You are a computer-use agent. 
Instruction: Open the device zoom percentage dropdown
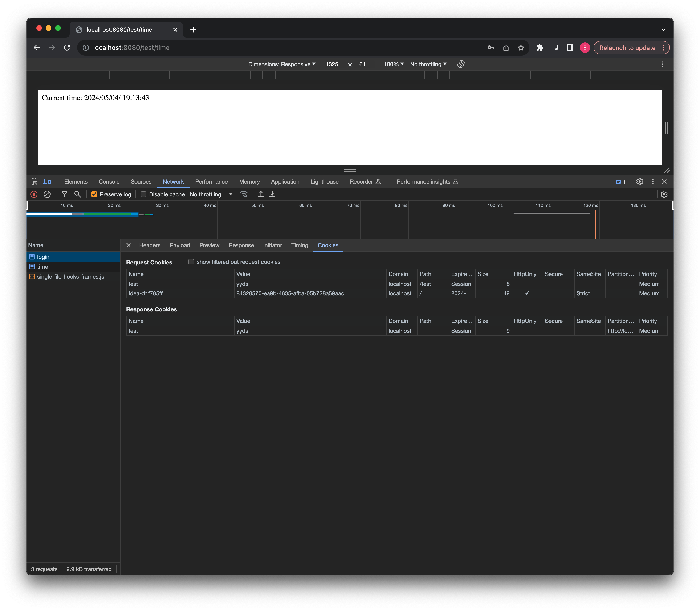pos(393,64)
